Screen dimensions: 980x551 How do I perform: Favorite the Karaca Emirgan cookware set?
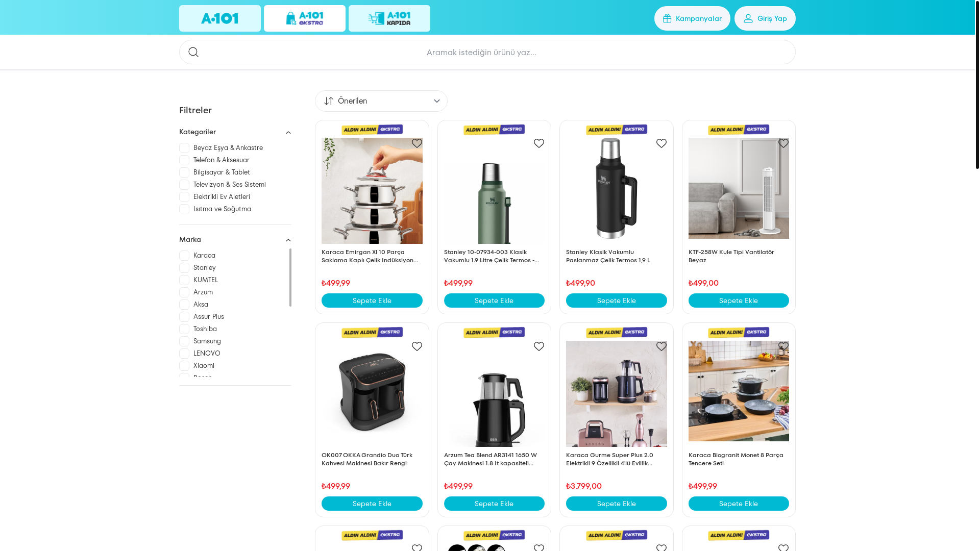[x=417, y=143]
